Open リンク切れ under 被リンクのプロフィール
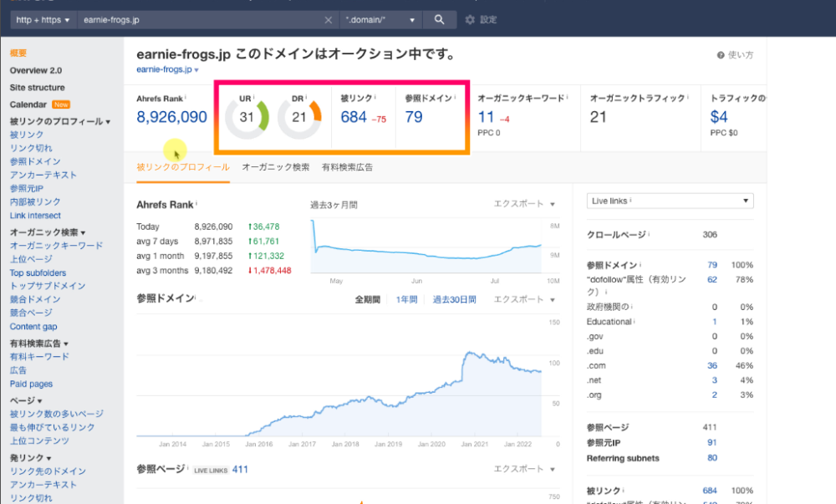The image size is (836, 504). pyautogui.click(x=31, y=148)
